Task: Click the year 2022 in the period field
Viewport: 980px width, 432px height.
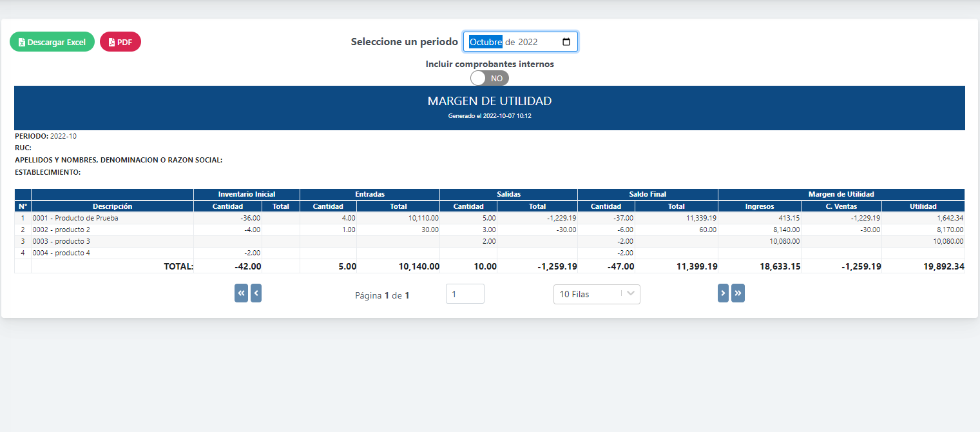Action: (x=528, y=42)
